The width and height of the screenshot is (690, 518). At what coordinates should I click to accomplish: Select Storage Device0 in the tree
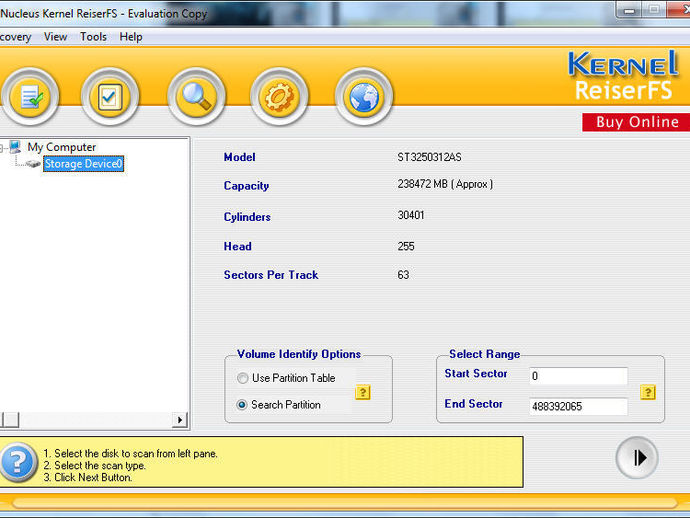pyautogui.click(x=83, y=164)
